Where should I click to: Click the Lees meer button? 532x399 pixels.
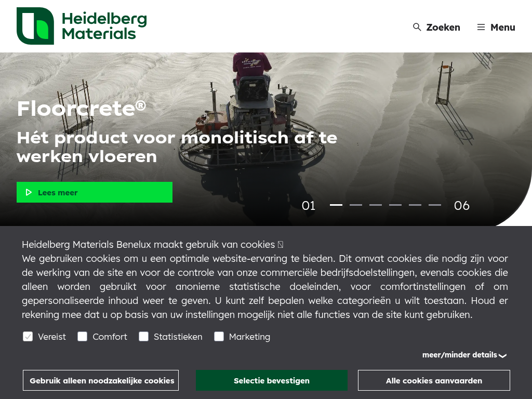tap(95, 192)
